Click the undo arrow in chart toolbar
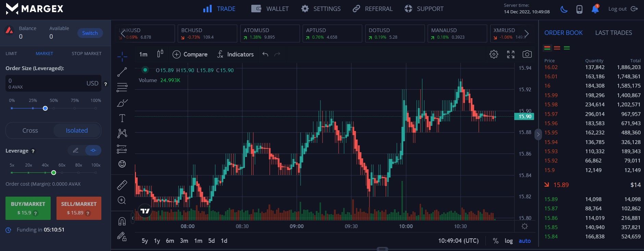The width and height of the screenshot is (644, 251). tap(265, 54)
